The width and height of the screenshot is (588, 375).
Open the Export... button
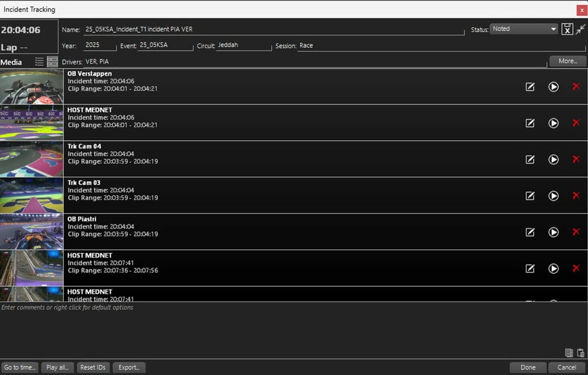pyautogui.click(x=129, y=367)
